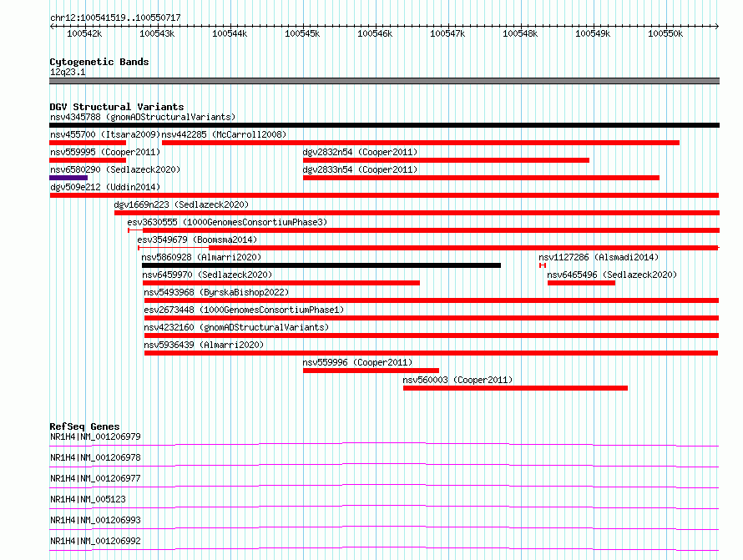Select the nsv559996 (Cooper2011) label
Image resolution: width=743 pixels, height=560 pixels.
(x=358, y=362)
